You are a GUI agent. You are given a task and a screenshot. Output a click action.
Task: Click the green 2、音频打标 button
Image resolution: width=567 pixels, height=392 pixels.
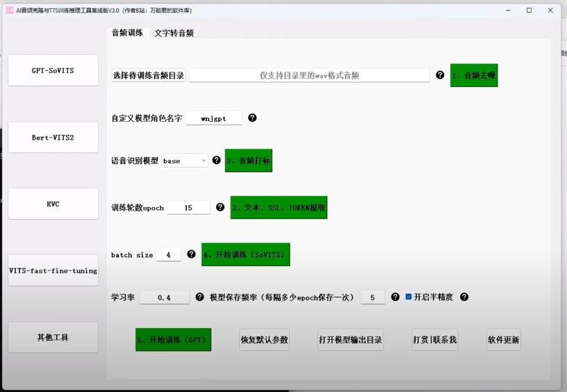(x=249, y=161)
